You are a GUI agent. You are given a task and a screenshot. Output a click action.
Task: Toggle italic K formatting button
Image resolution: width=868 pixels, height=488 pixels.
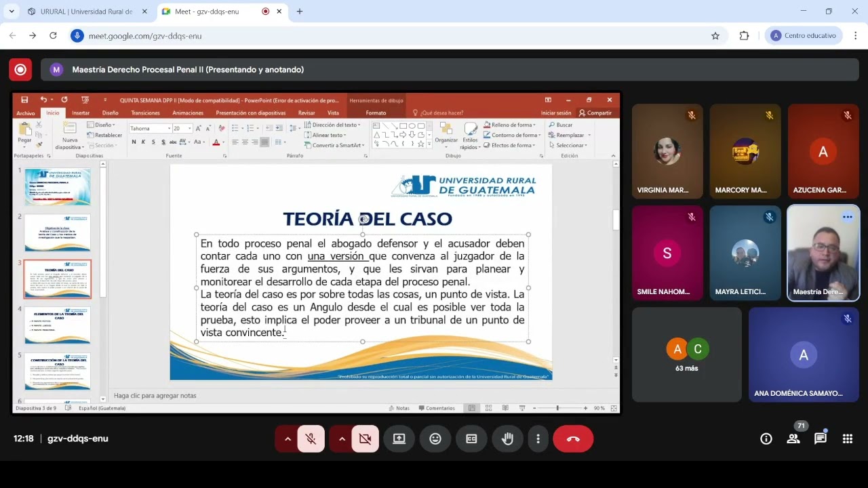[144, 142]
